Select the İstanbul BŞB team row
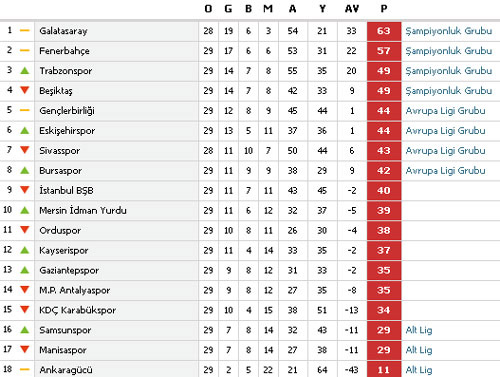 [x=250, y=190]
